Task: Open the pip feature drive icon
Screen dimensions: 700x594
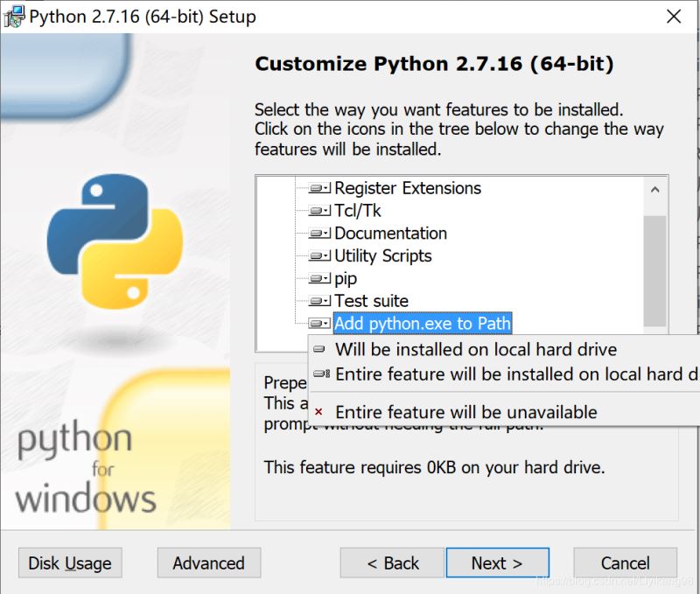Action: (320, 279)
